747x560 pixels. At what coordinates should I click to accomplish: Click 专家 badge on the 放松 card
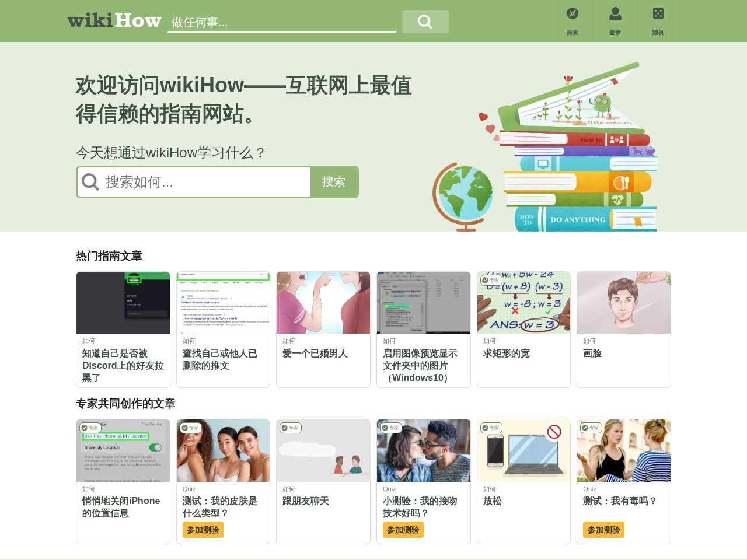pyautogui.click(x=491, y=428)
